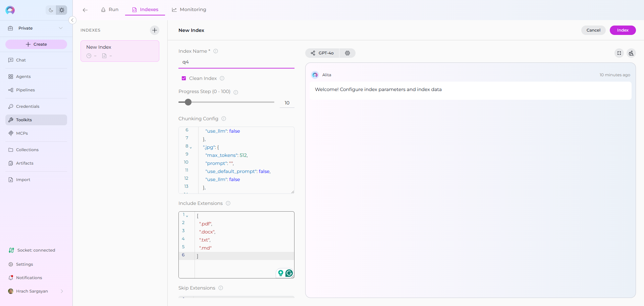
Task: Expand the Private project dropdown
Action: pyautogui.click(x=61, y=28)
